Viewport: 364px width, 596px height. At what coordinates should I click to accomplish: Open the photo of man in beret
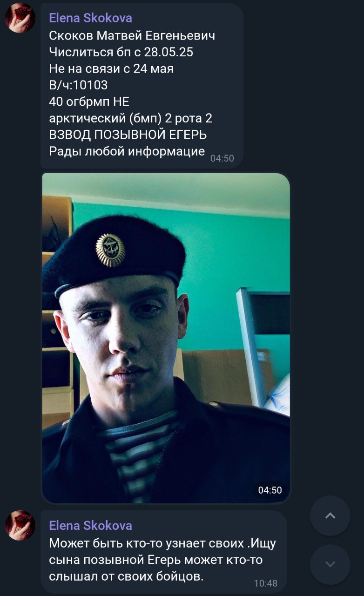coord(166,338)
